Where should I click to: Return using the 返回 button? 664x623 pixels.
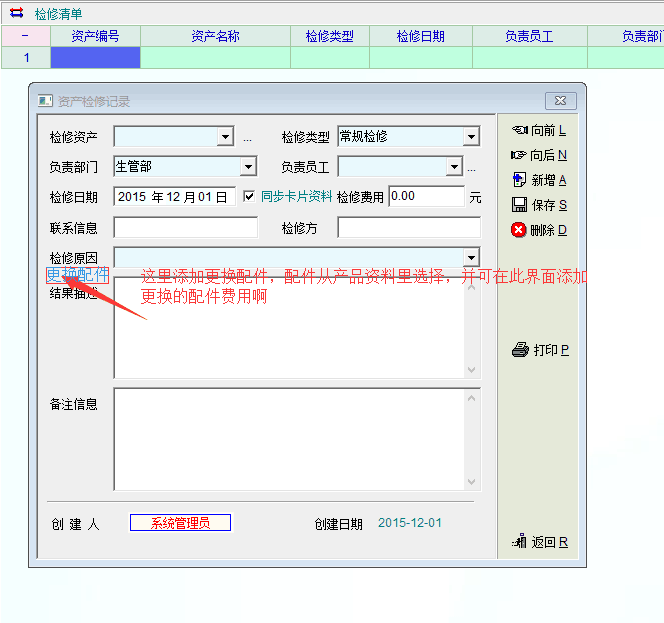pyautogui.click(x=539, y=542)
